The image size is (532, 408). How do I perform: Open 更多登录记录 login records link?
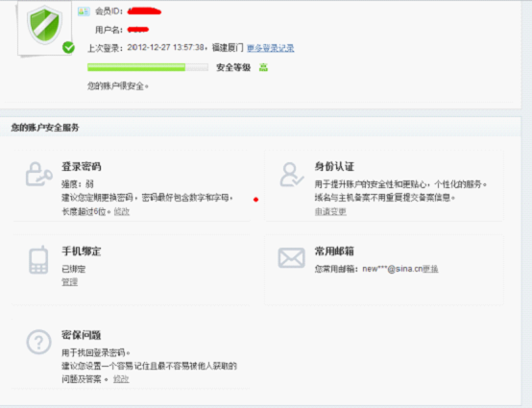(271, 48)
